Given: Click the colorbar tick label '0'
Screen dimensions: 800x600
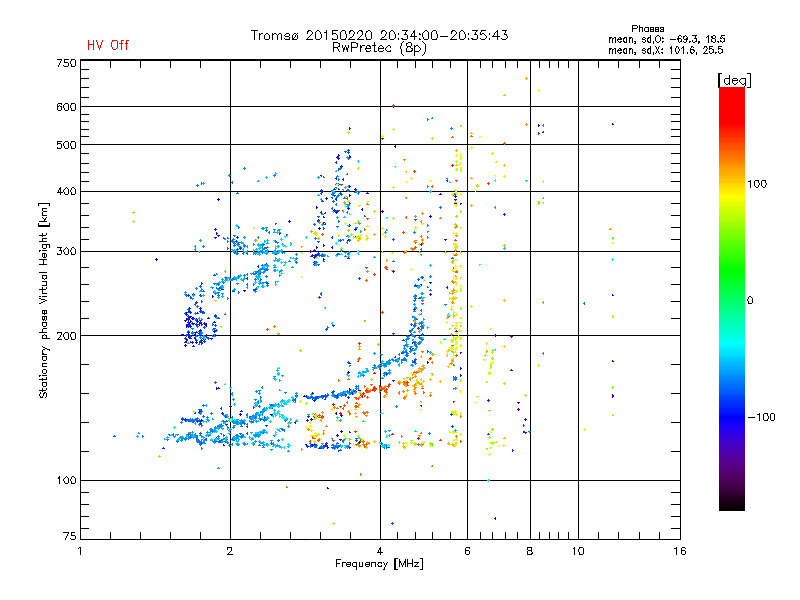Looking at the screenshot, I should coord(750,301).
